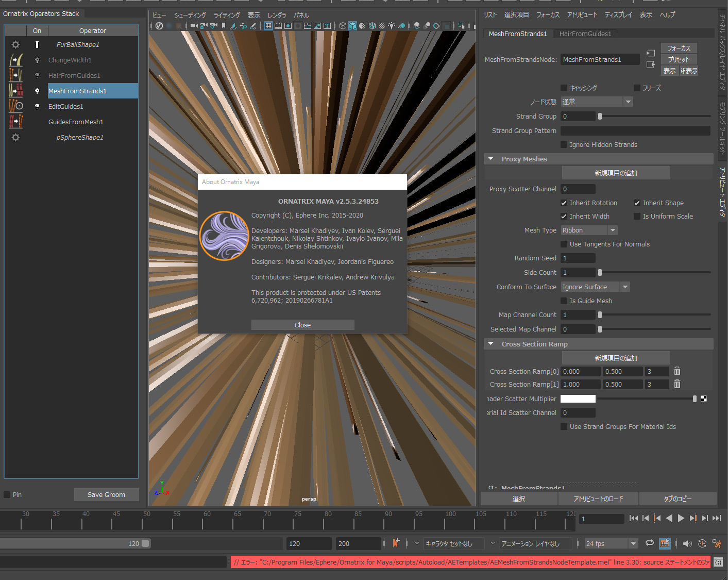Click the HairFromGuides1 operator icon
The width and height of the screenshot is (728, 580).
click(x=16, y=76)
